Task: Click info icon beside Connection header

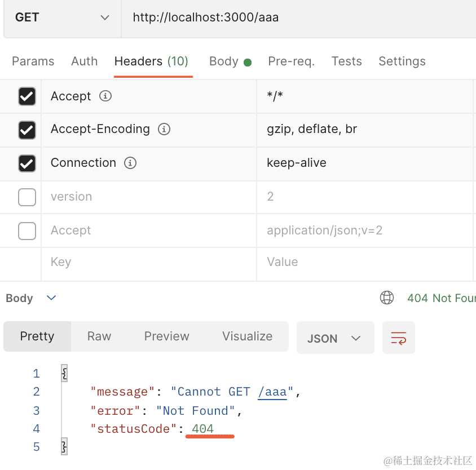Action: (x=130, y=163)
